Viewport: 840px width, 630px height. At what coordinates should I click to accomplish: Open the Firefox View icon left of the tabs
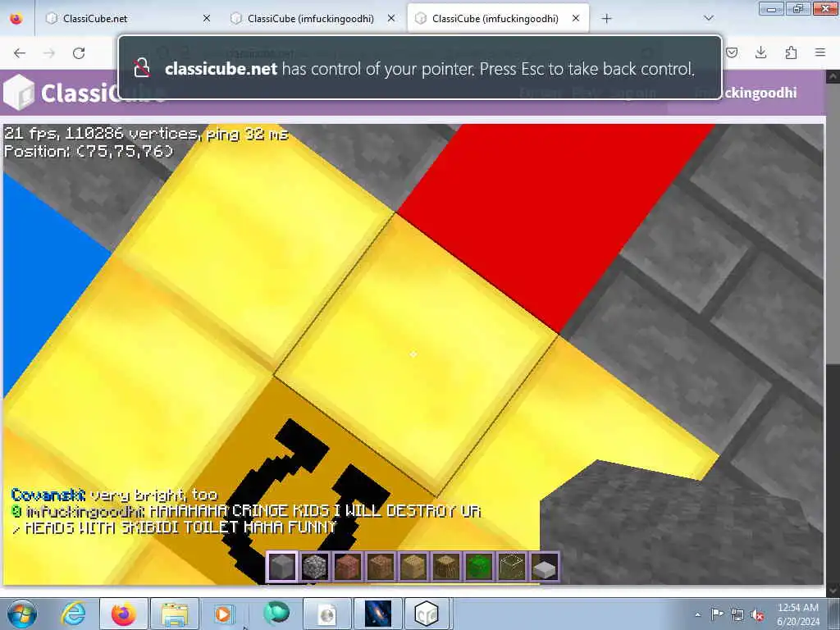pos(16,19)
